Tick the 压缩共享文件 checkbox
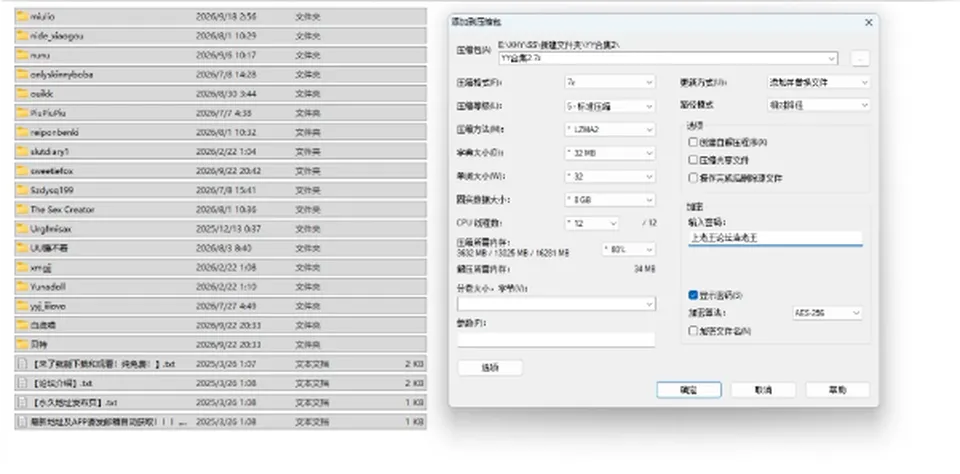960x474 pixels. (693, 160)
